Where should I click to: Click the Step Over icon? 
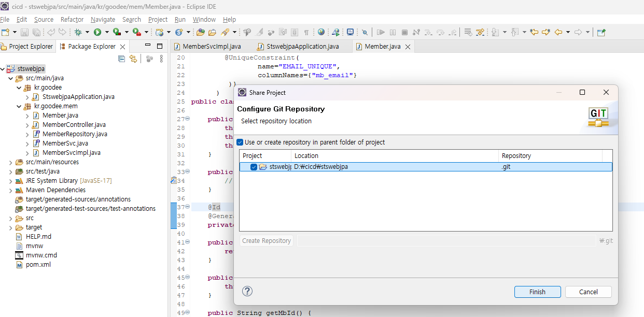[441, 32]
